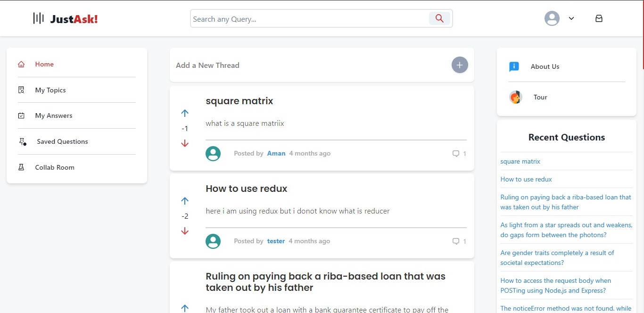Select Collab Room from sidebar
Screen dimensions: 644x313
click(55, 167)
